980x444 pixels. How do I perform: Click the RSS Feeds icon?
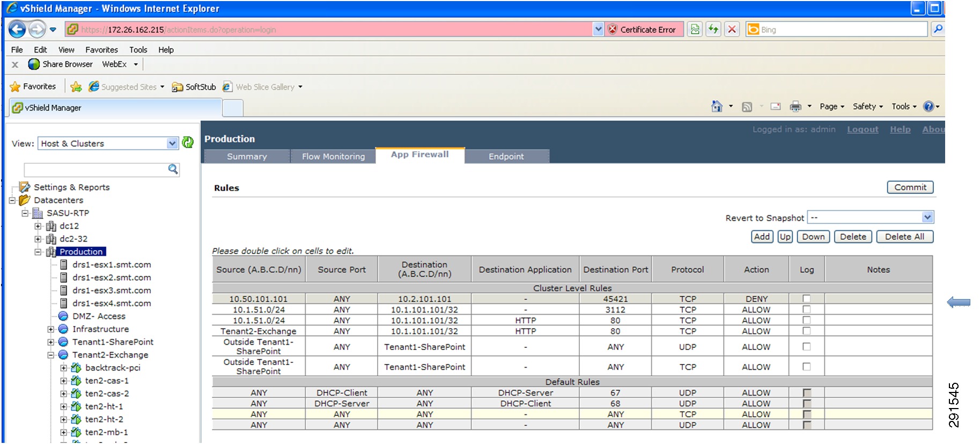[747, 107]
